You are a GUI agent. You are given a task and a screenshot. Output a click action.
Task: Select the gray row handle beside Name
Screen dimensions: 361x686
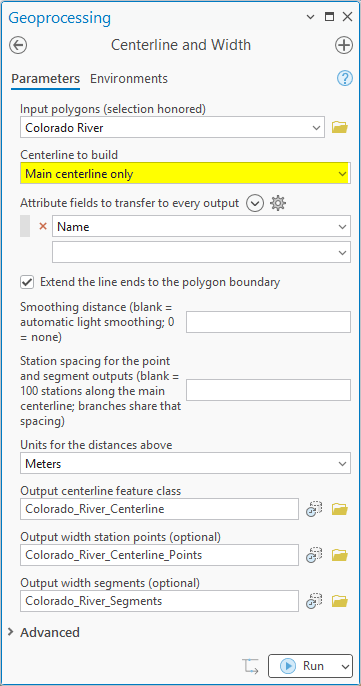[x=25, y=226]
